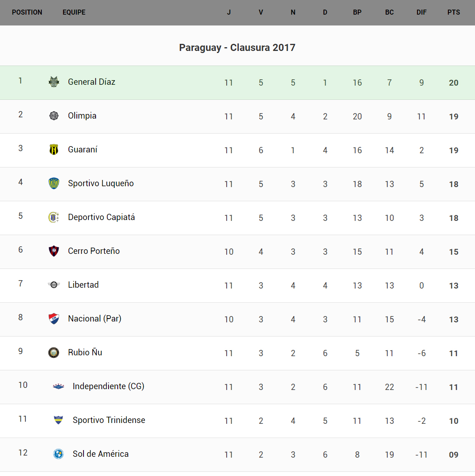This screenshot has height=476, width=475.
Task: Click the Olimpia club logo
Action: [x=54, y=116]
